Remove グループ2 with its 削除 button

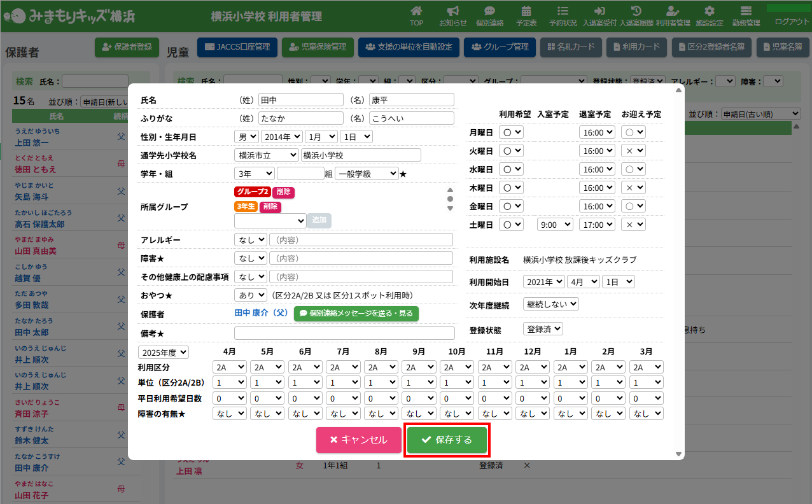283,192
